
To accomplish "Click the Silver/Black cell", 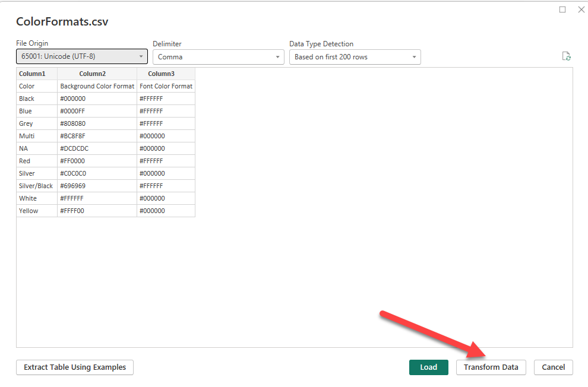I will point(36,186).
